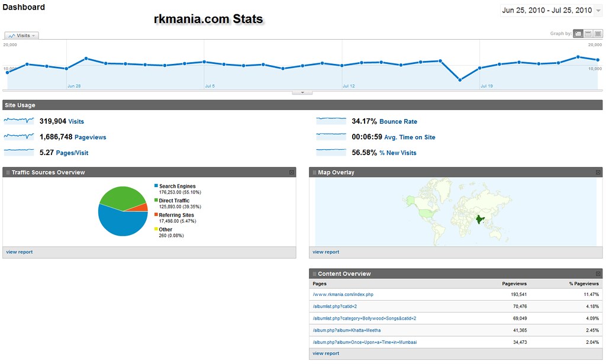
Task: Open the Visits metric dropdown tab
Action: (x=22, y=36)
